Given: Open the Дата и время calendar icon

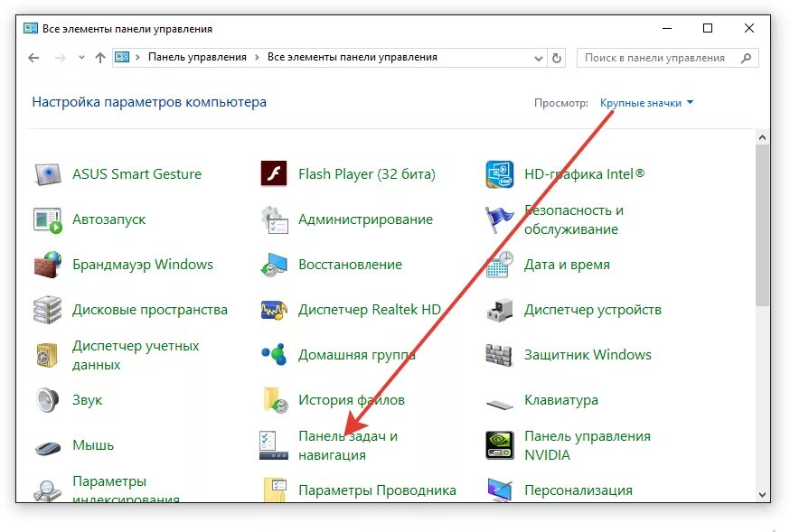Looking at the screenshot, I should tap(499, 265).
